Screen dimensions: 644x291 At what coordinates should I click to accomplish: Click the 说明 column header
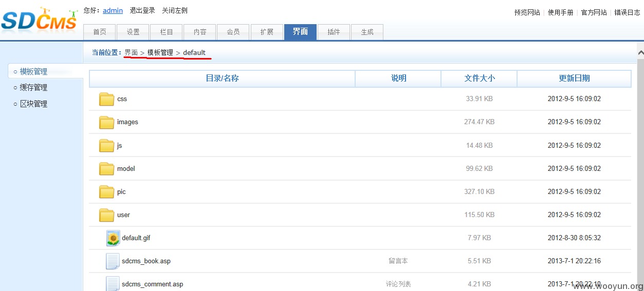398,79
